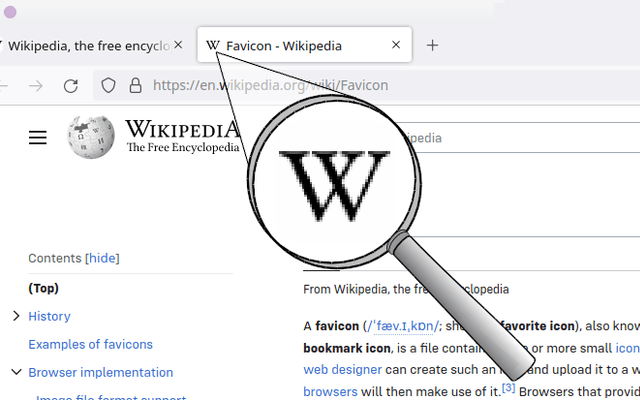Image resolution: width=640 pixels, height=400 pixels.
Task: Jump to (Top) of article
Action: 43,288
